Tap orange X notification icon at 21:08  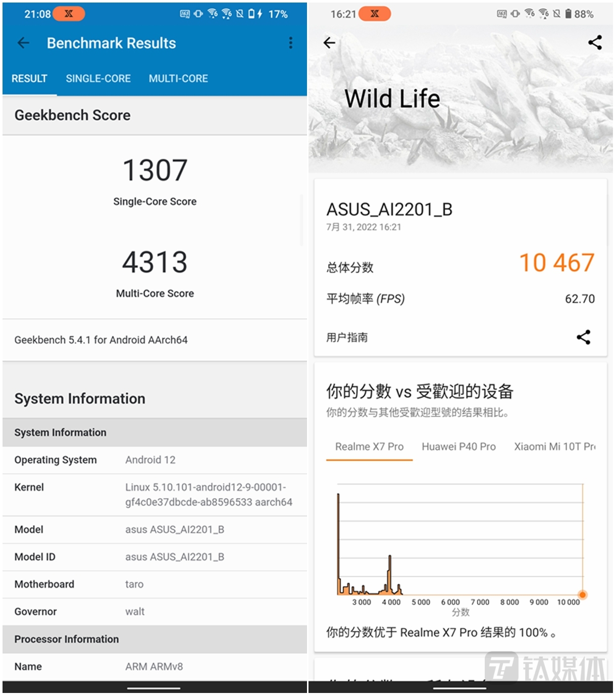(69, 14)
